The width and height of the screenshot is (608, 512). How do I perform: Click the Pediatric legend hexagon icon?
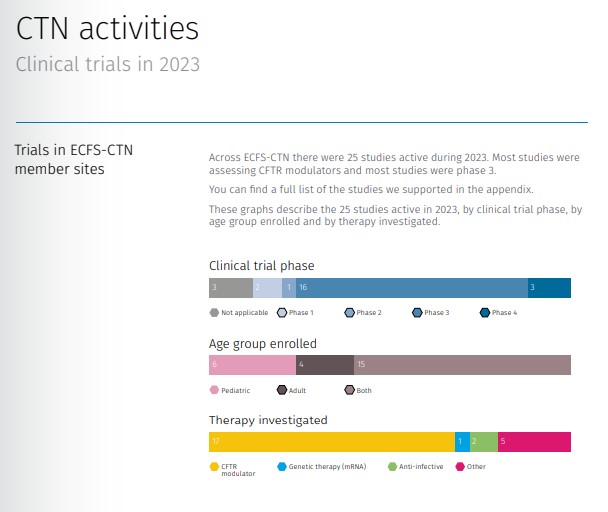pyautogui.click(x=214, y=390)
